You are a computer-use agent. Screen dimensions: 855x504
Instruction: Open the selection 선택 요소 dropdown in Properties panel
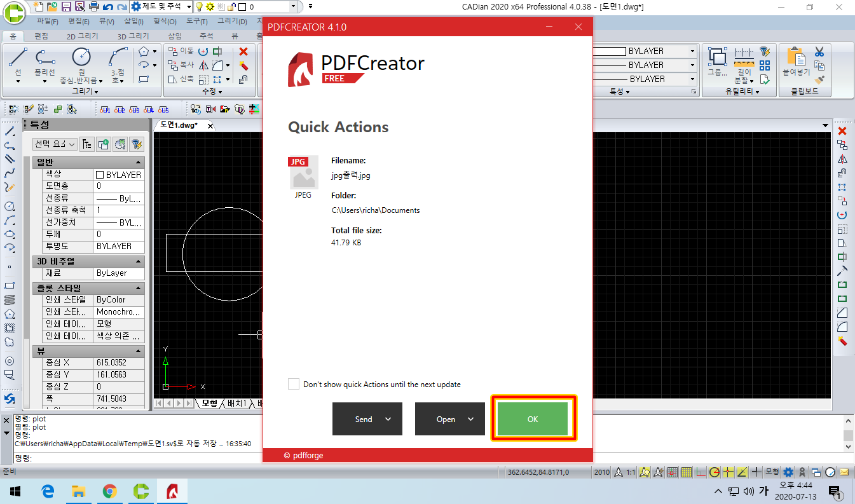tap(55, 144)
